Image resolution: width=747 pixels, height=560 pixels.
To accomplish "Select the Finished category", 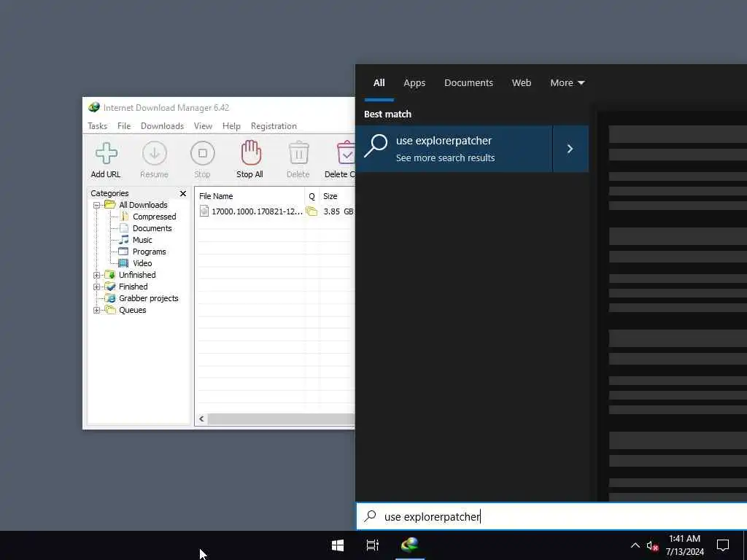I will 133,287.
